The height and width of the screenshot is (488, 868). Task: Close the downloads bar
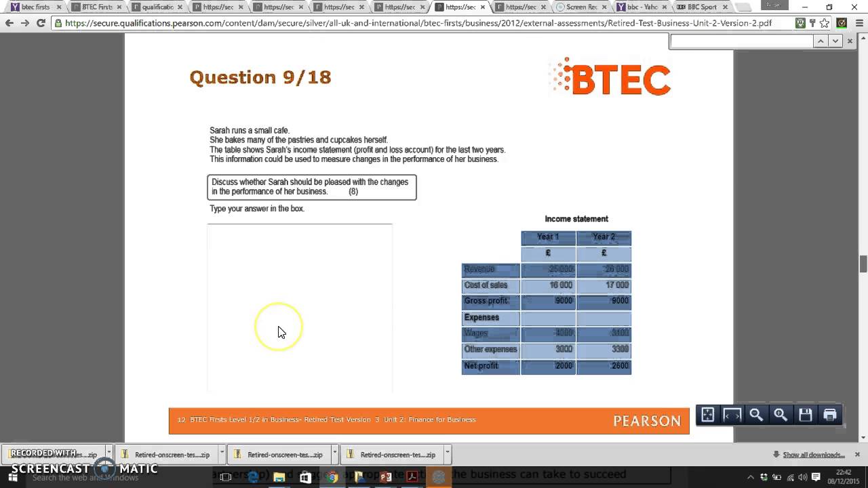point(857,454)
